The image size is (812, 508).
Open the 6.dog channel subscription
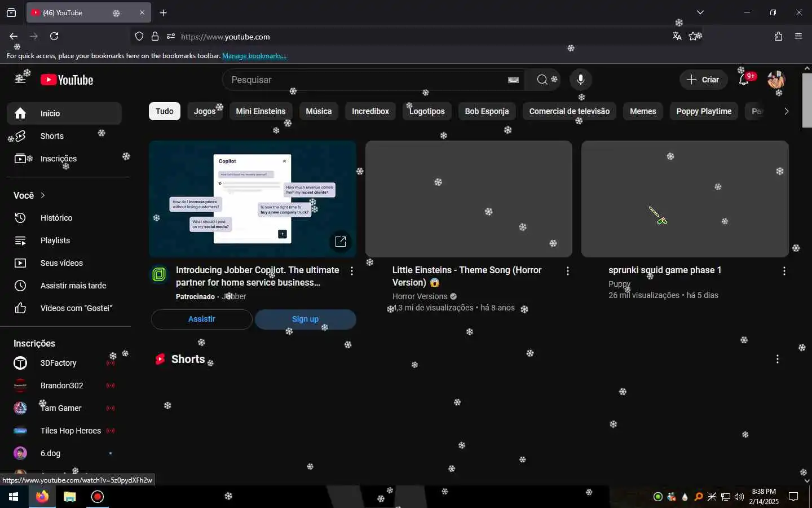pyautogui.click(x=64, y=453)
